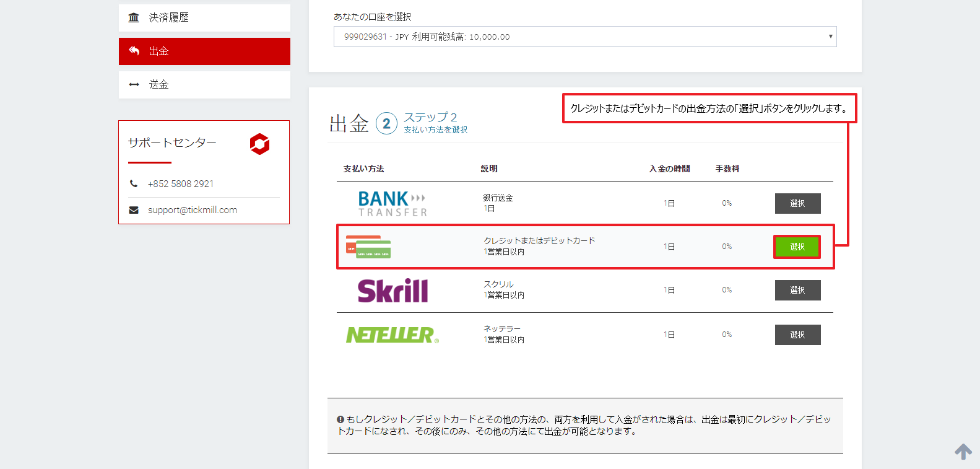The height and width of the screenshot is (469, 980).
Task: Click ネッテラー description text
Action: tap(502, 328)
